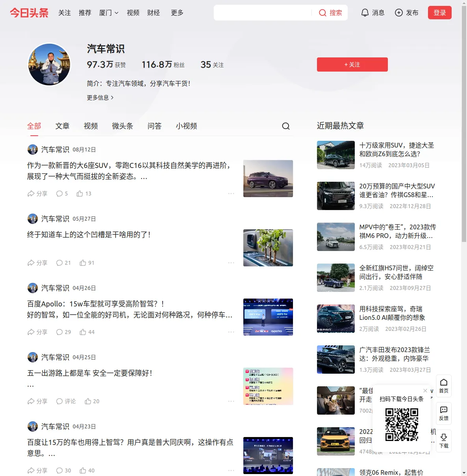467x476 pixels.
Task: Open article 全新红旗HS7问世
Action: 397,272
